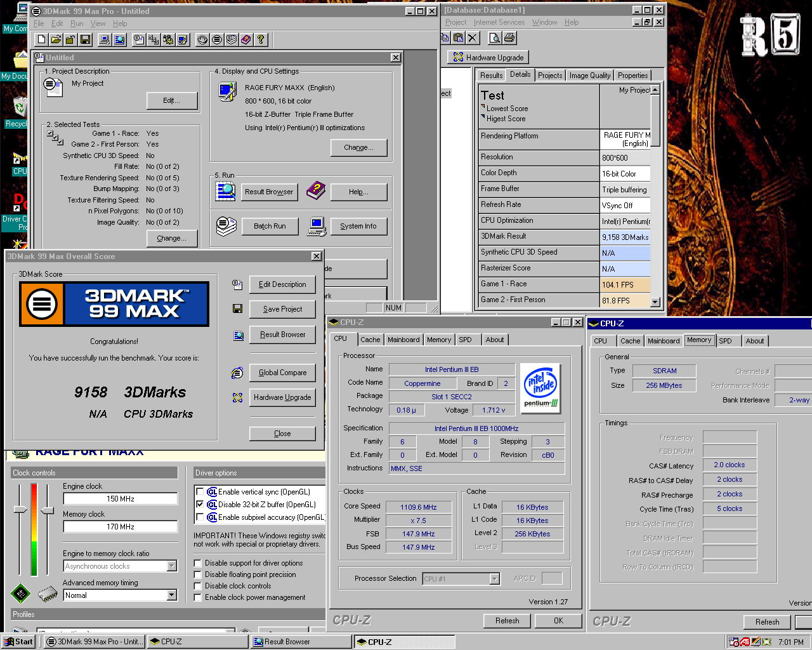Click the computer icon beside System Info button
Viewport: 812px width, 650px height.
coord(317,226)
